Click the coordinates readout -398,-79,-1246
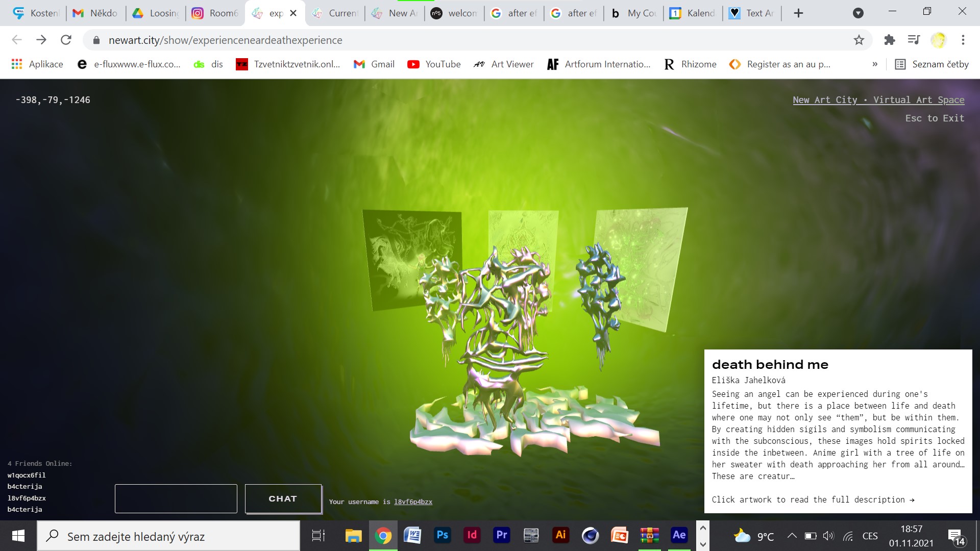This screenshot has height=551, width=980. pyautogui.click(x=53, y=100)
